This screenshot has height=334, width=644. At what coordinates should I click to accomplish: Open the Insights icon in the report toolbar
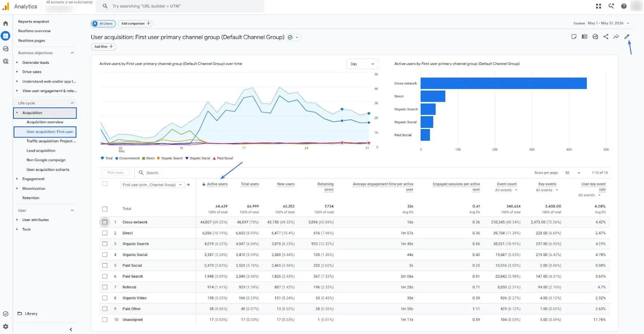[x=616, y=37]
